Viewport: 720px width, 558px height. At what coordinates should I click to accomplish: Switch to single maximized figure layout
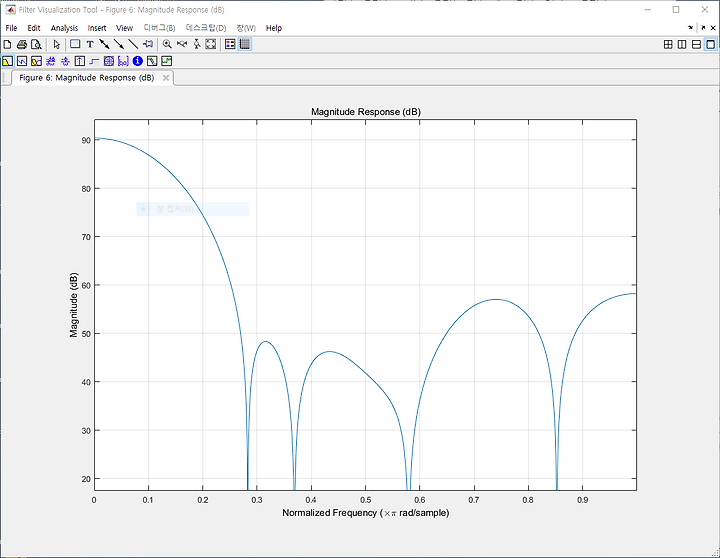(710, 45)
